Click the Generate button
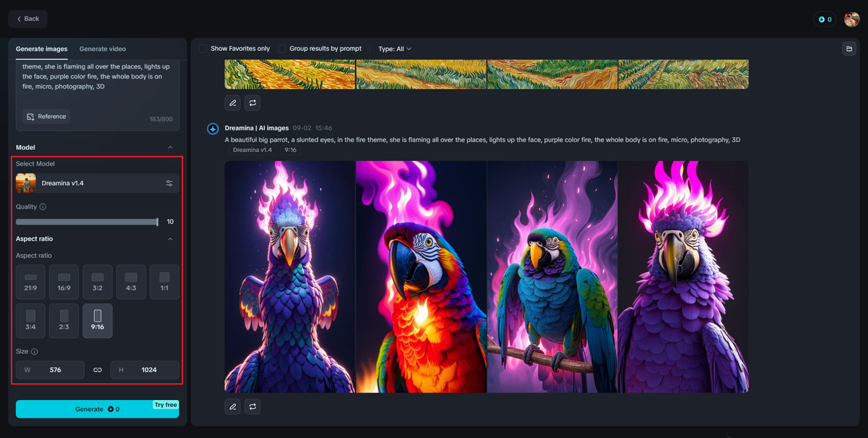This screenshot has width=868, height=438. pos(98,409)
